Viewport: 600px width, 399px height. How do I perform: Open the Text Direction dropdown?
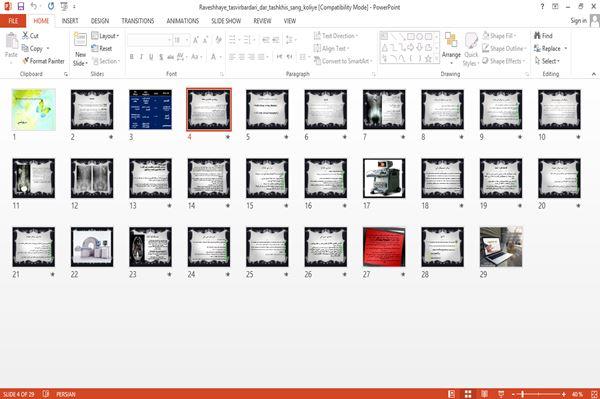[336, 36]
